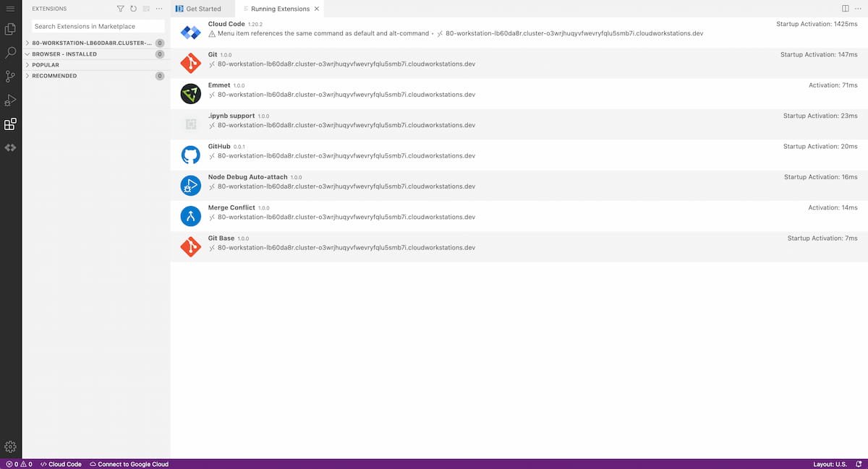Open the Search view icon
868x469 pixels.
point(10,53)
